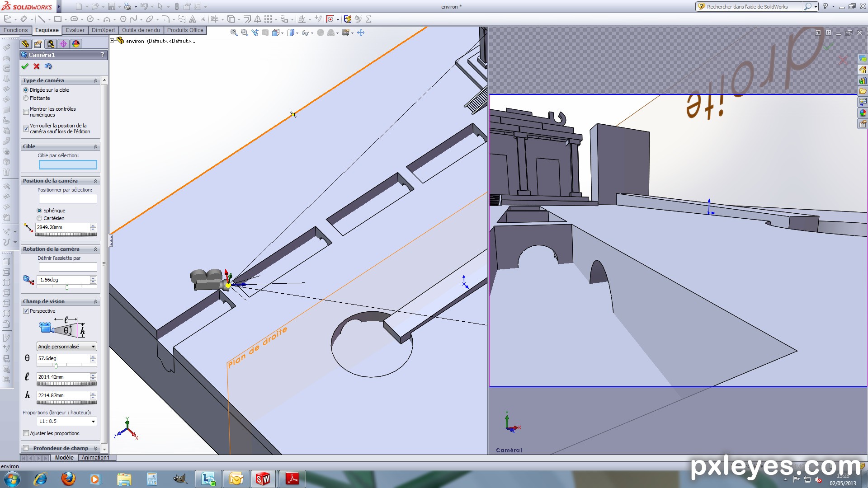
Task: Expand the 'environ' tree node
Action: (x=112, y=41)
